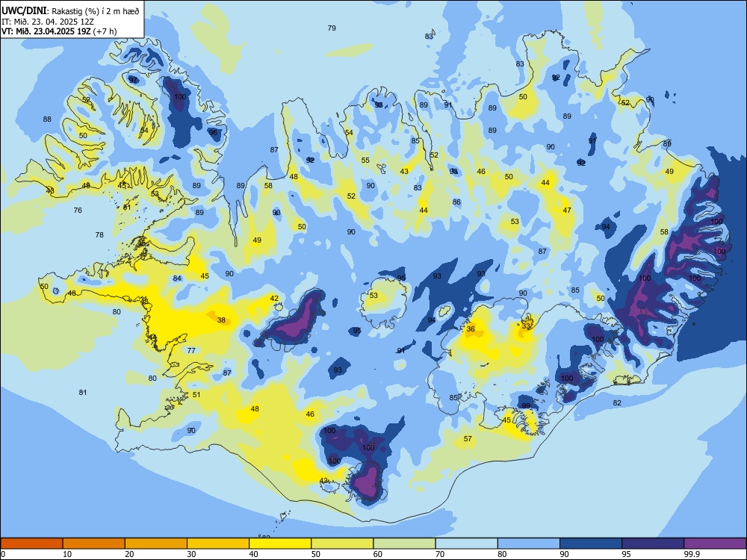Click the humidity value 42 on the map
The height and width of the screenshot is (560, 747).
tap(274, 299)
